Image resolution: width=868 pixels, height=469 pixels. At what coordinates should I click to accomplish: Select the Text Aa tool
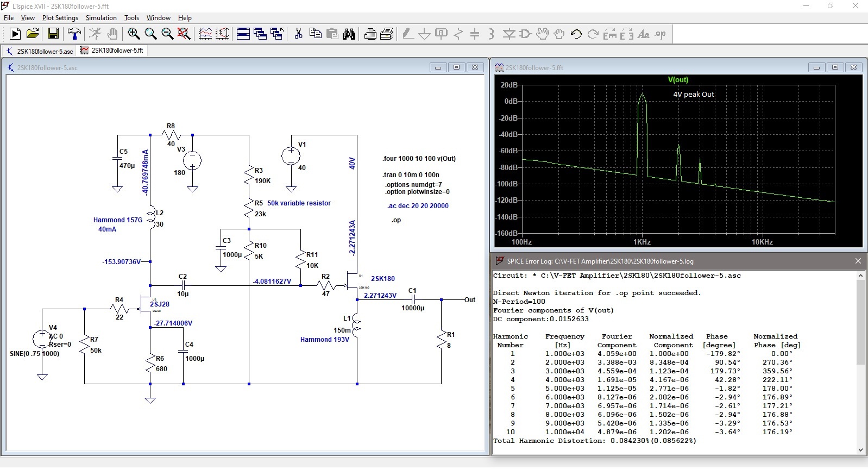pos(643,34)
